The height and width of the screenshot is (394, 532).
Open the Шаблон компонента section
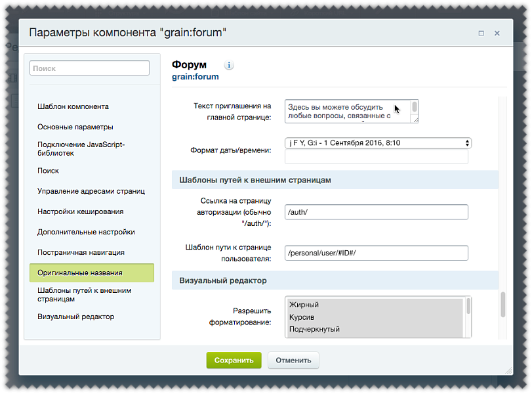point(73,106)
